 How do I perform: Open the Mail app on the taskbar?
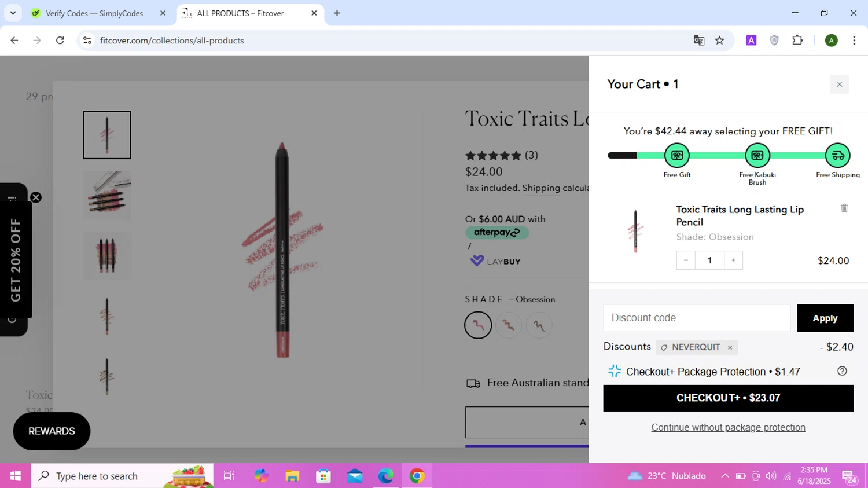point(355,476)
